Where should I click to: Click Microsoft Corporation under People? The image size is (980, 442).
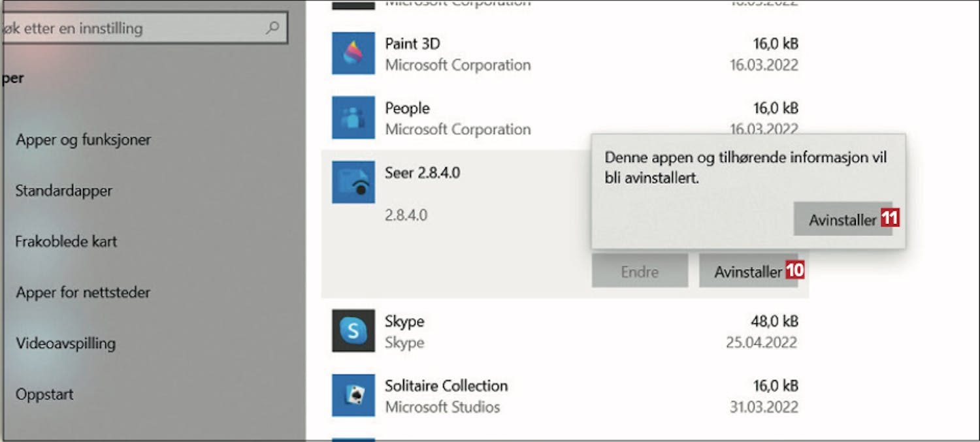pyautogui.click(x=457, y=129)
